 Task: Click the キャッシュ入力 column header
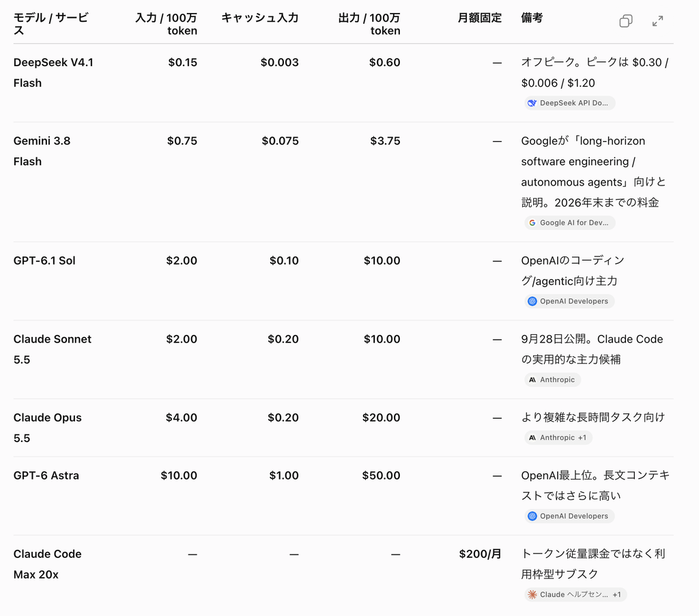point(260,18)
